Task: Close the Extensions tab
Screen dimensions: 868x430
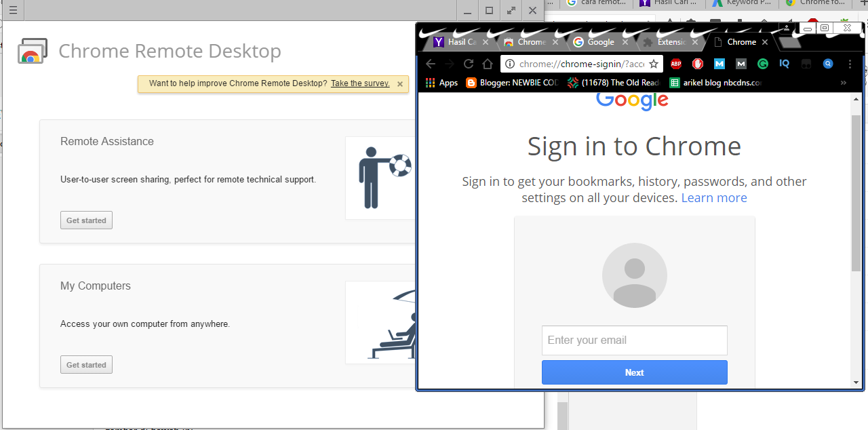Action: point(696,42)
